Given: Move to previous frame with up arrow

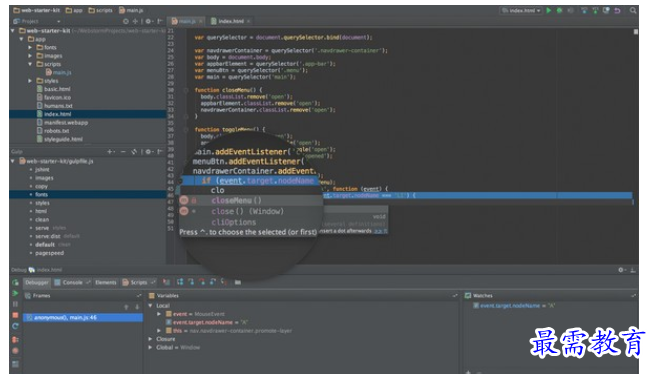Looking at the screenshot, I should tap(126, 307).
